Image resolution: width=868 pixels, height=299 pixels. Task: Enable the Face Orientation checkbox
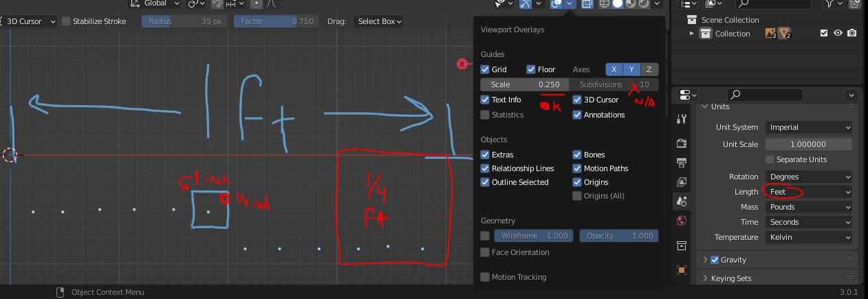tap(485, 252)
